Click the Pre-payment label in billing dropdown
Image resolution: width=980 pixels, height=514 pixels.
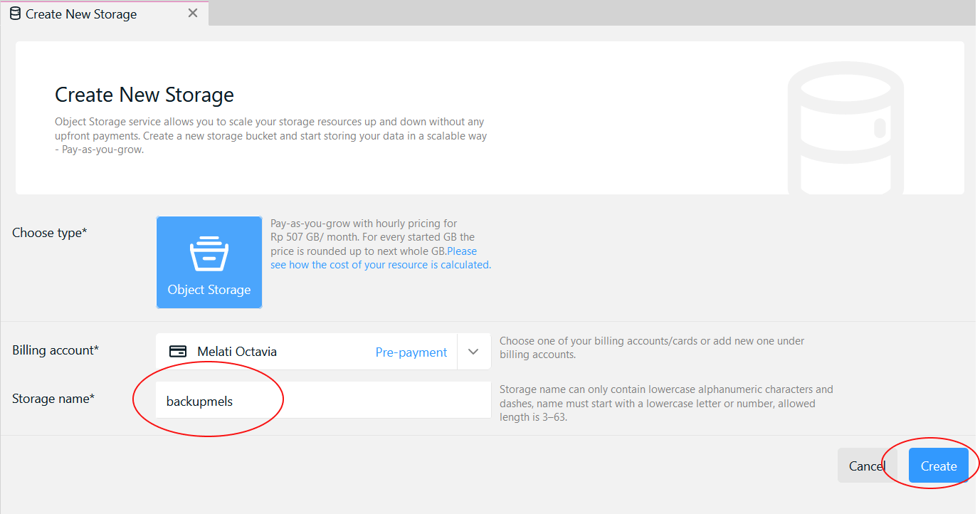tap(411, 352)
